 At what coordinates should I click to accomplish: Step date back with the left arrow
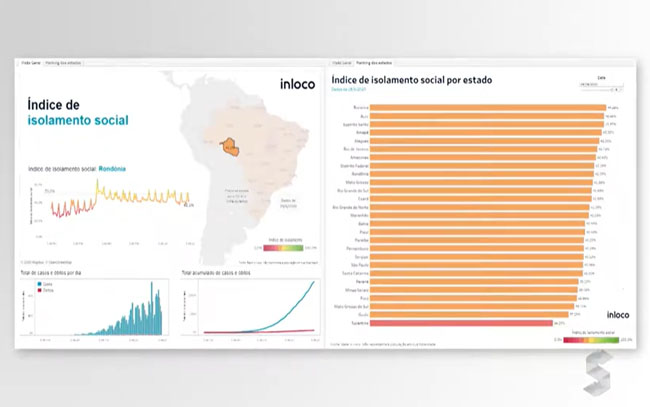611,90
